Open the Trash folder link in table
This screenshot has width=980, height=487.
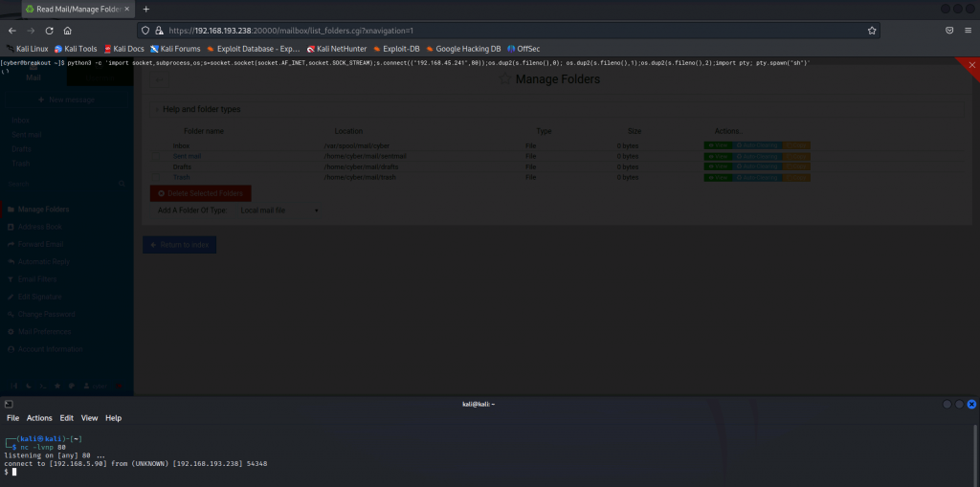click(181, 178)
